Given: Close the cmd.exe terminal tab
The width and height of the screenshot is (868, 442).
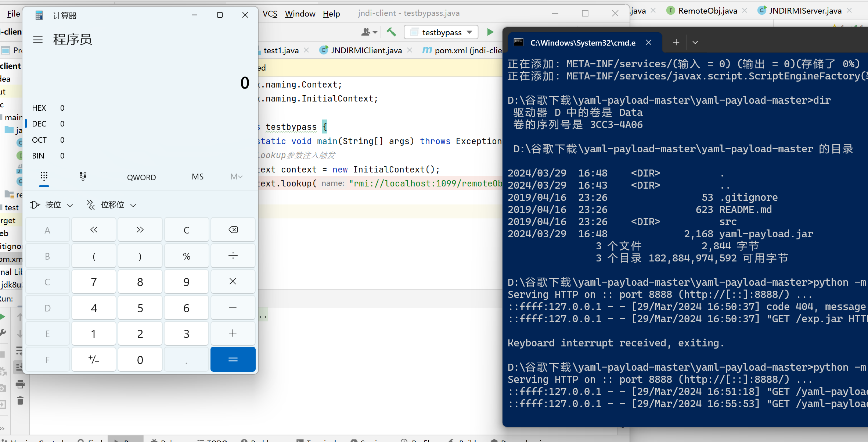Looking at the screenshot, I should [x=649, y=42].
